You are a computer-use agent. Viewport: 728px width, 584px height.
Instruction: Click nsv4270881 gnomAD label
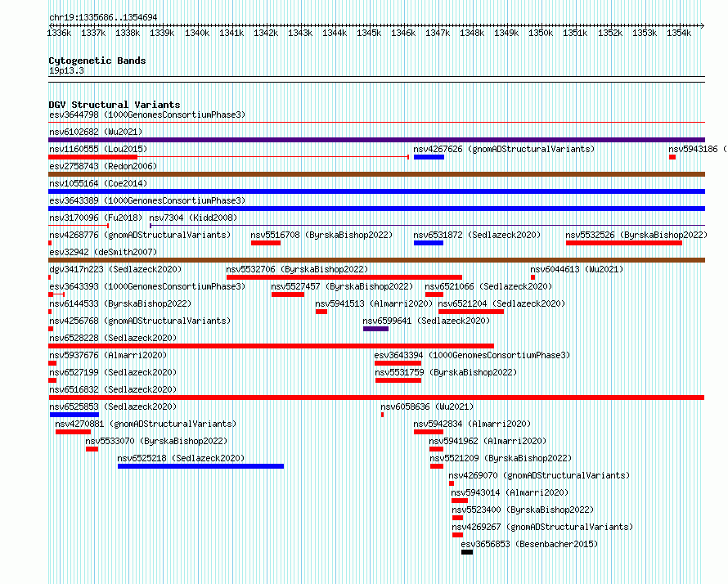[x=146, y=424]
